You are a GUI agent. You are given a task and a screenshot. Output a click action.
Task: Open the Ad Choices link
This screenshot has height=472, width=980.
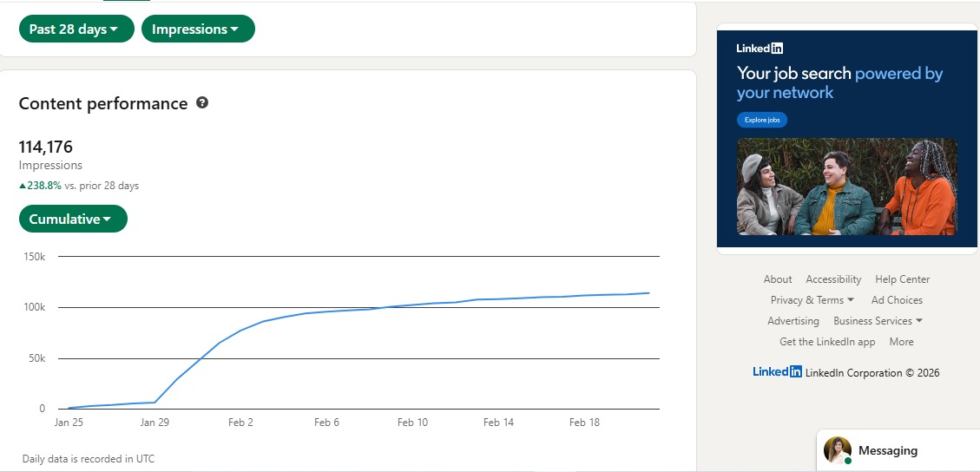(x=897, y=300)
